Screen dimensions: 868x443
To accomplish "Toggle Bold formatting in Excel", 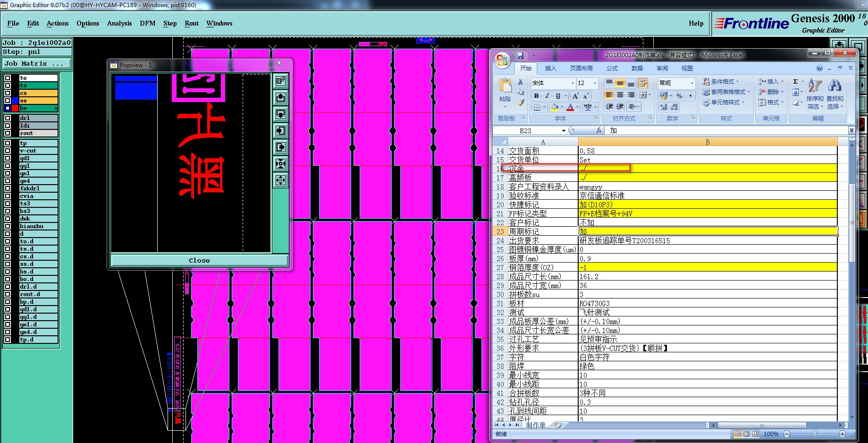I will 536,96.
